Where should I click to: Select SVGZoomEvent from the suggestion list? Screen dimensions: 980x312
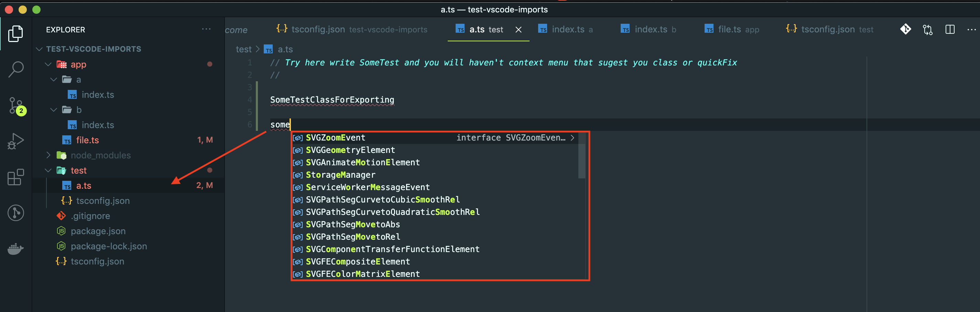pos(335,137)
